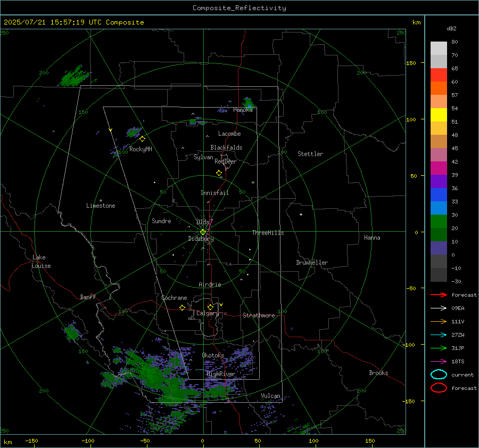Click the Sundre town label
This screenshot has width=479, height=448.
161,221
